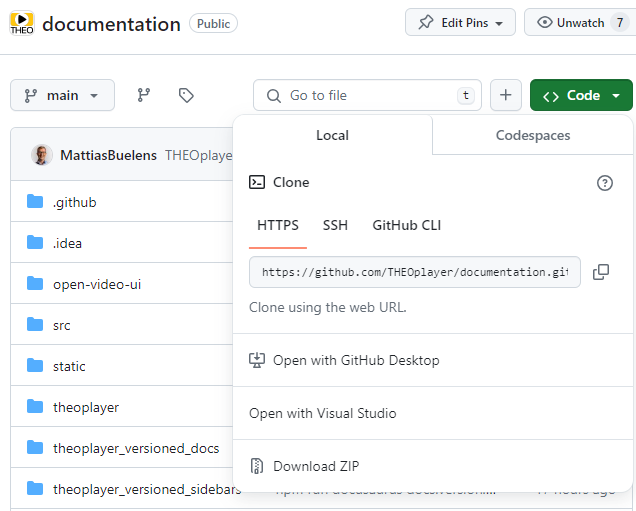Viewport: 636px width, 511px height.
Task: Click the terminal icon next to Clone
Action: coord(257,182)
